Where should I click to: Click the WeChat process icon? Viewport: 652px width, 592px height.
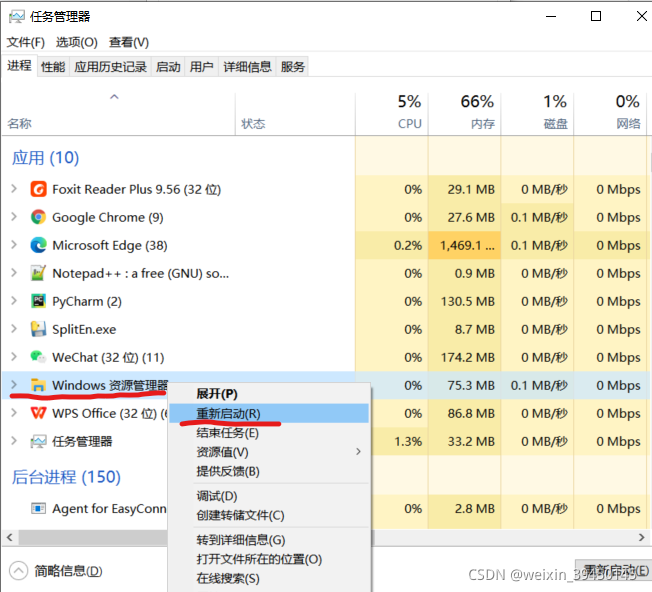38,357
